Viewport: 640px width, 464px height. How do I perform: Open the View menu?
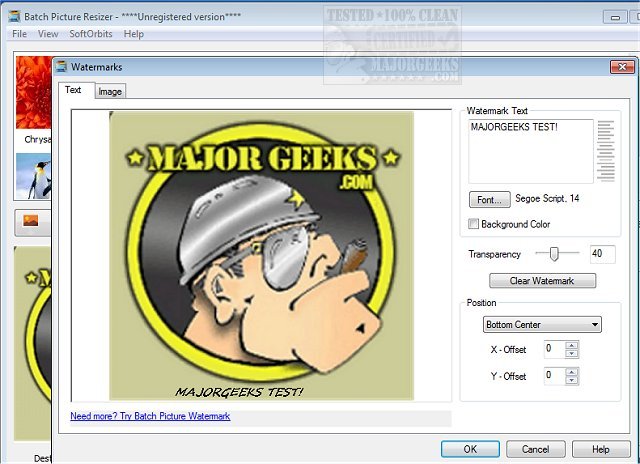pos(48,34)
